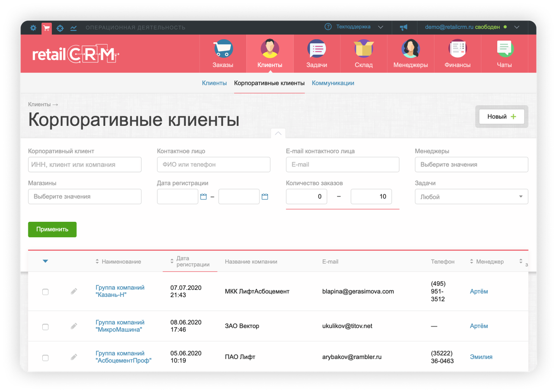Click the Клиенты breadcrumb

point(39,104)
